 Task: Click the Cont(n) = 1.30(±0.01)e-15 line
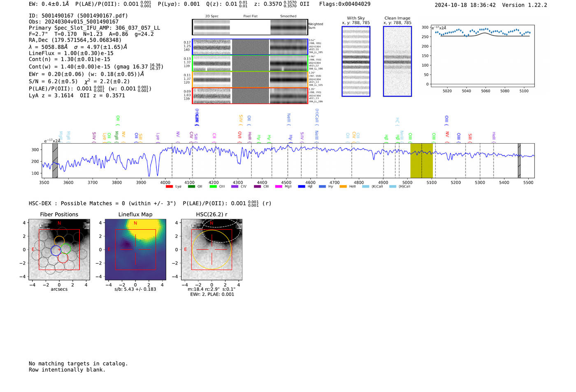coord(70,59)
